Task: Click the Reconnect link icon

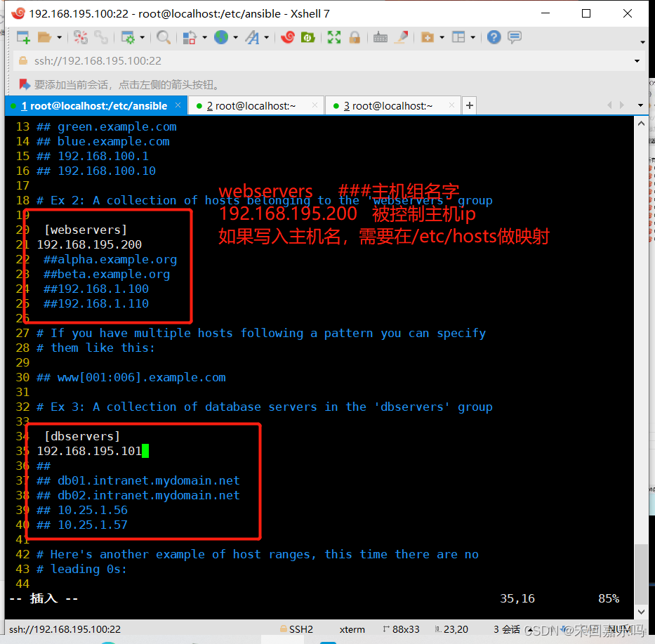Action: tap(101, 38)
